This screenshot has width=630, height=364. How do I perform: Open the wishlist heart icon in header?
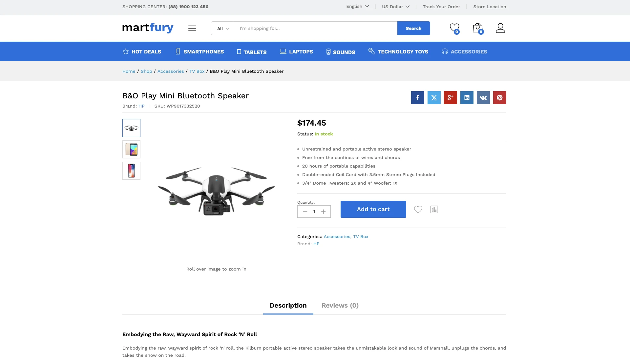[454, 28]
